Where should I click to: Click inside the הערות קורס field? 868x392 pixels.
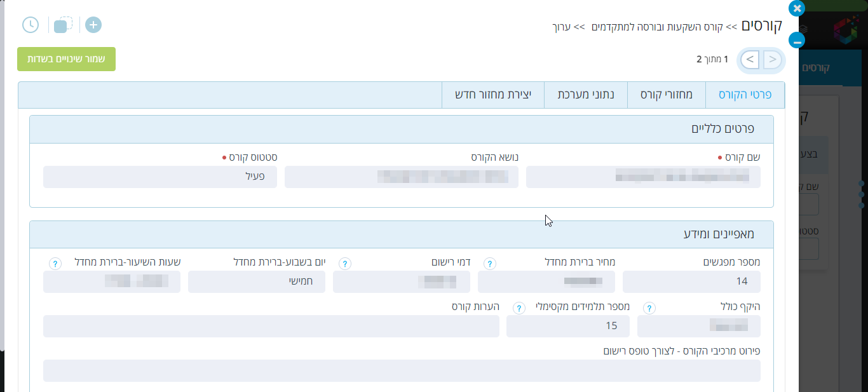tap(271, 326)
